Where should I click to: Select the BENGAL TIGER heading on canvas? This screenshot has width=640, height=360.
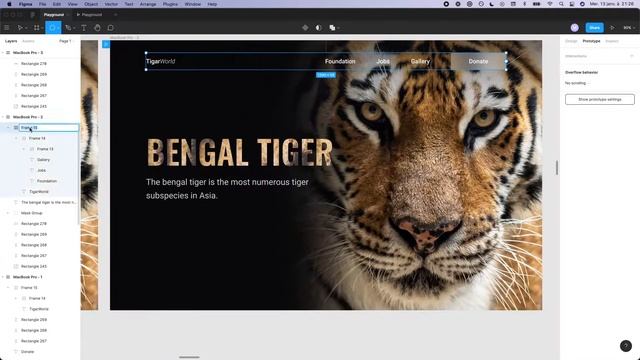240,152
